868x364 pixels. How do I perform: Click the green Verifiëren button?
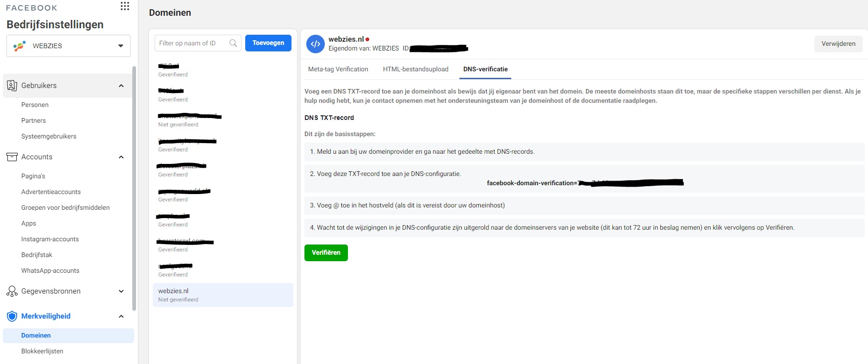326,253
